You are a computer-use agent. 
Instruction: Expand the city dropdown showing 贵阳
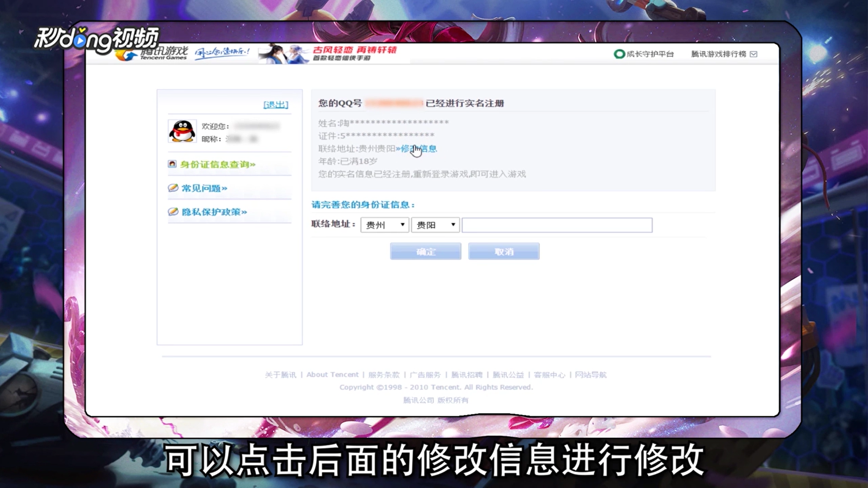coord(435,225)
